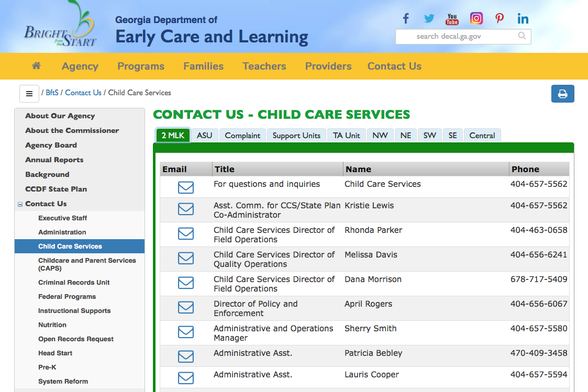The height and width of the screenshot is (392, 588).
Task: Open the Instagram icon in header
Action: [x=476, y=18]
